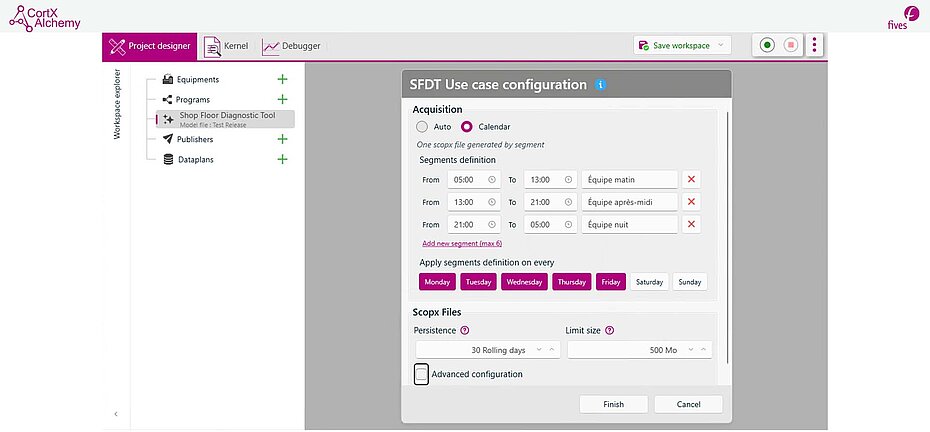Open the three-dot more options menu
The height and width of the screenshot is (432, 930).
[816, 45]
